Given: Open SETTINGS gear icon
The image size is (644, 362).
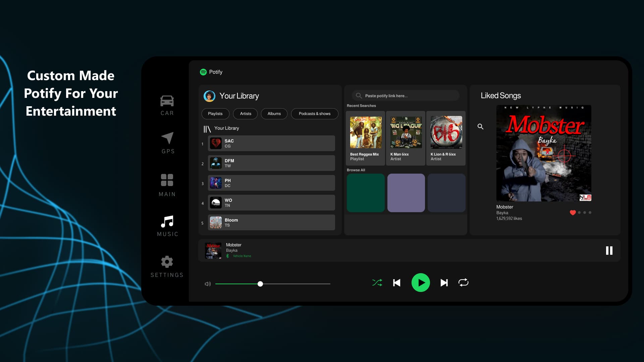Looking at the screenshot, I should pyautogui.click(x=167, y=262).
